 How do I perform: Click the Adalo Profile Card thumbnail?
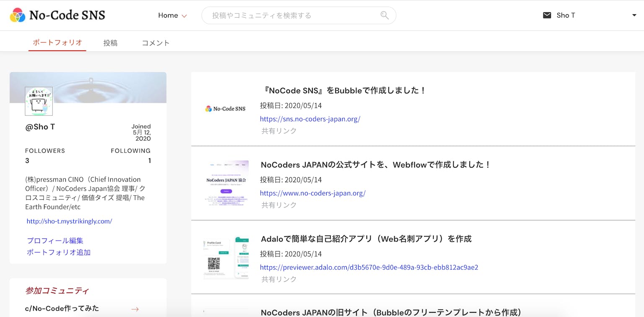[226, 257]
